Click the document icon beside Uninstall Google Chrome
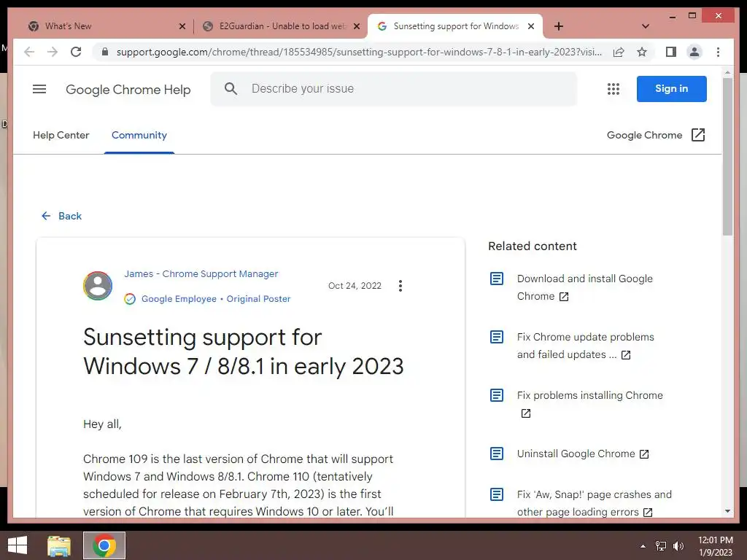The height and width of the screenshot is (560, 747). tap(496, 454)
